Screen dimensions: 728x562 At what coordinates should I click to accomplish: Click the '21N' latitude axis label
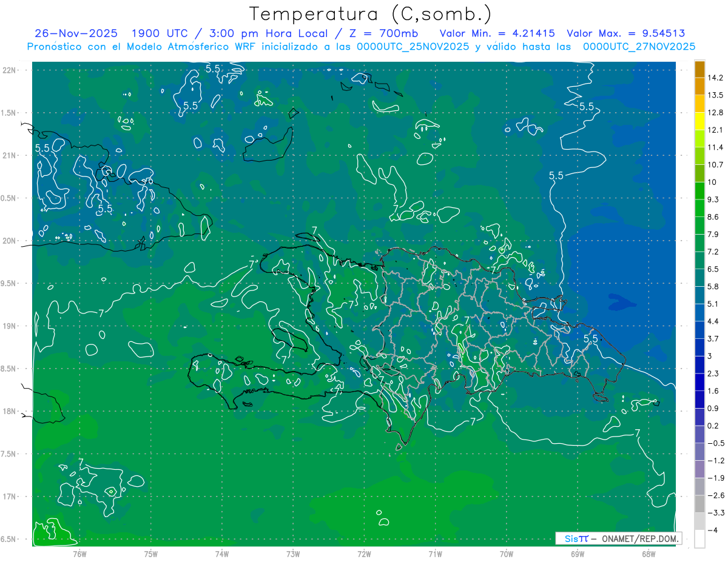tap(10, 155)
